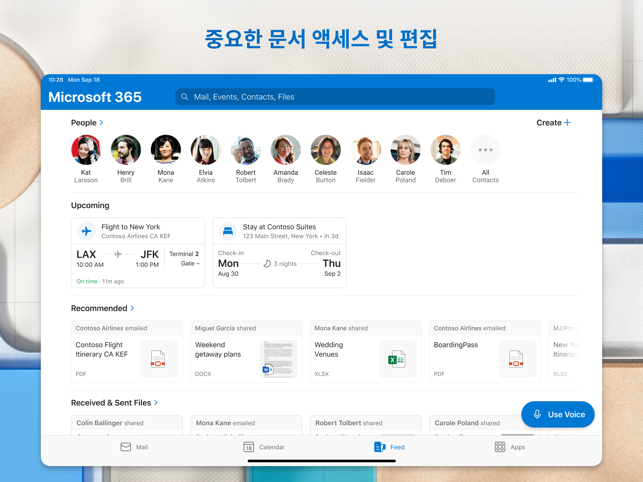Expand the People section chevron
Viewport: 643px width, 482px height.
click(101, 123)
